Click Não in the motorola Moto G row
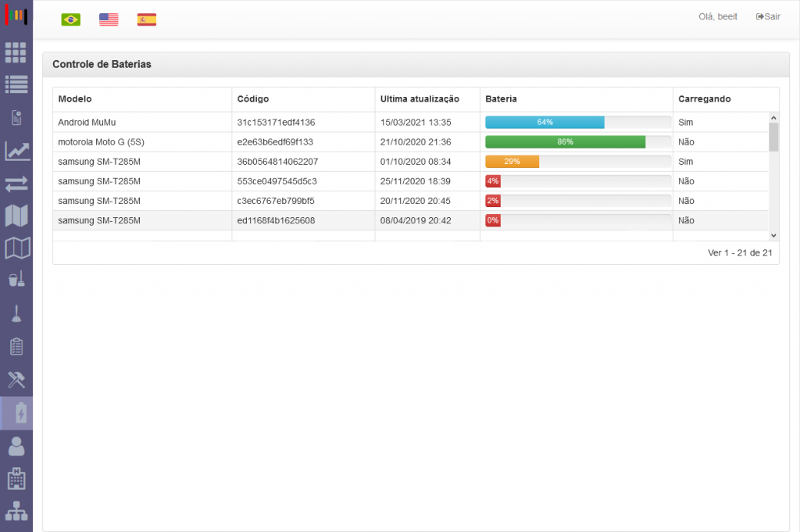 pos(686,142)
